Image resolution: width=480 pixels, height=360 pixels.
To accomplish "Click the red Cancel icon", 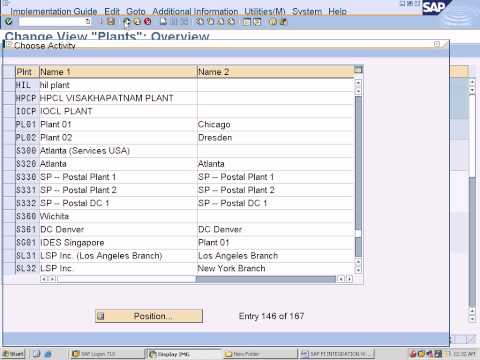I will point(148,22).
